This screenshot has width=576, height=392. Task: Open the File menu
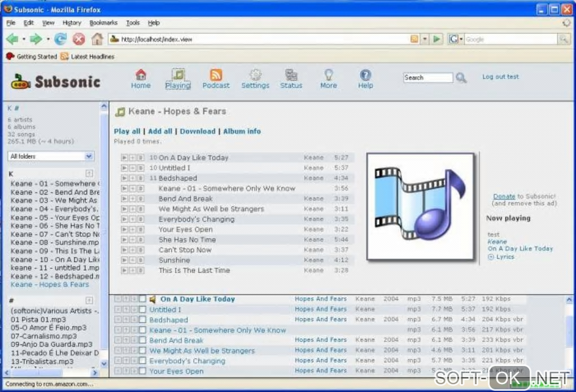[x=11, y=23]
